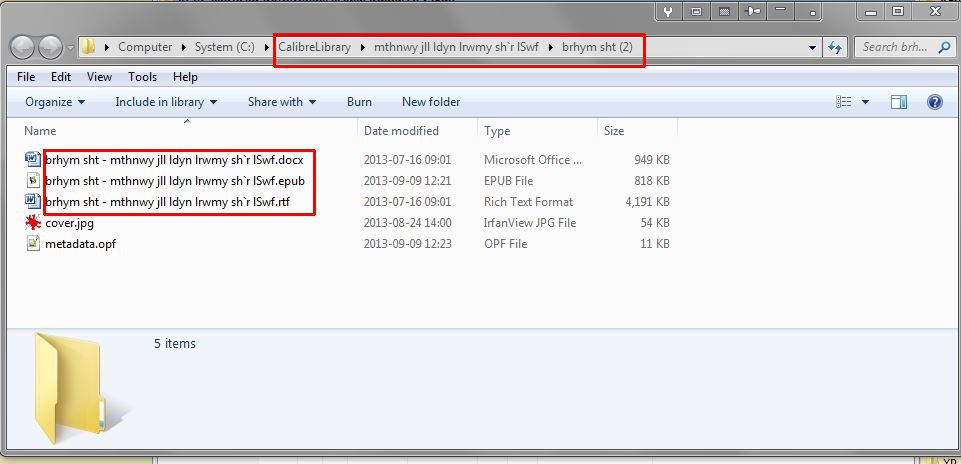
Task: Select System (C:) in the address breadcrumb
Action: click(224, 47)
